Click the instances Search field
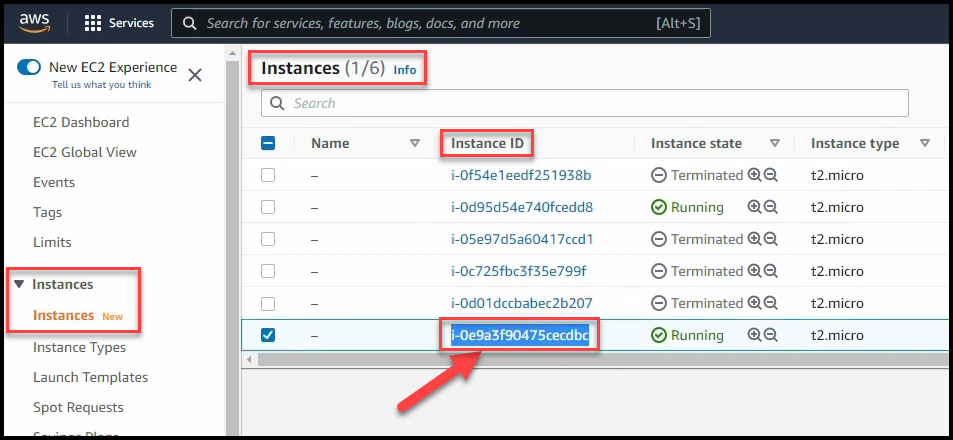The height and width of the screenshot is (440, 953). tap(585, 103)
